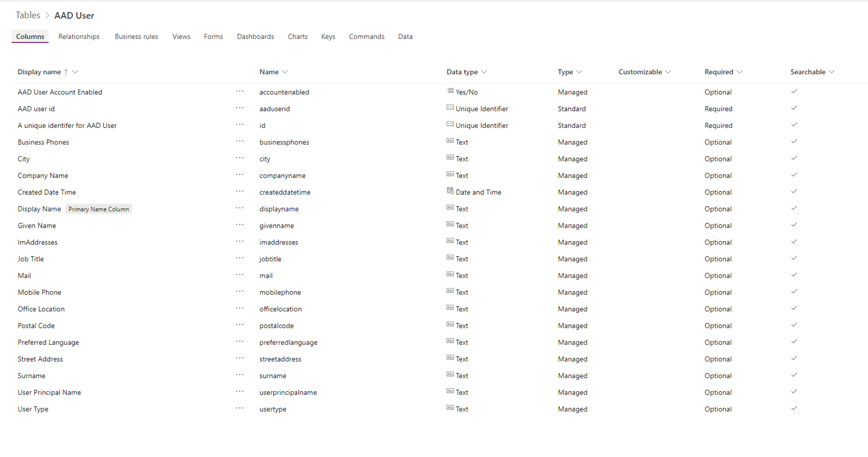Open ellipsis menu for User Principal Name row
The width and height of the screenshot is (868, 457).
tap(240, 392)
